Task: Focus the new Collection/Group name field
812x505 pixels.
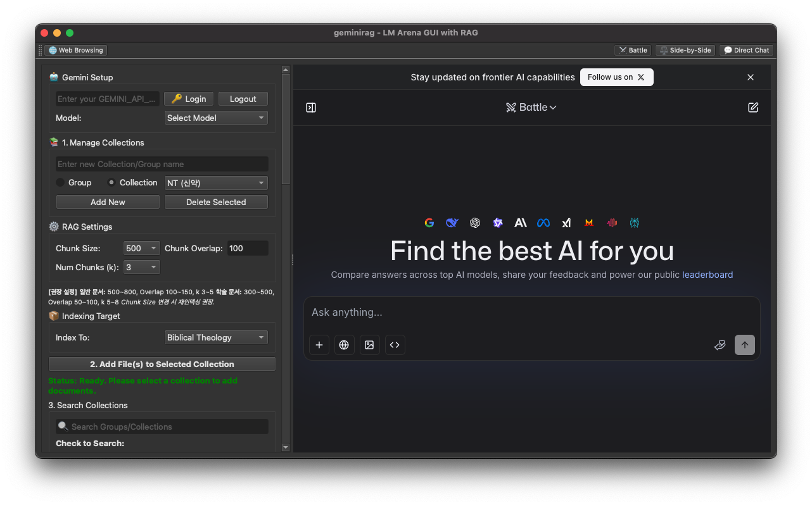Action: click(x=162, y=164)
